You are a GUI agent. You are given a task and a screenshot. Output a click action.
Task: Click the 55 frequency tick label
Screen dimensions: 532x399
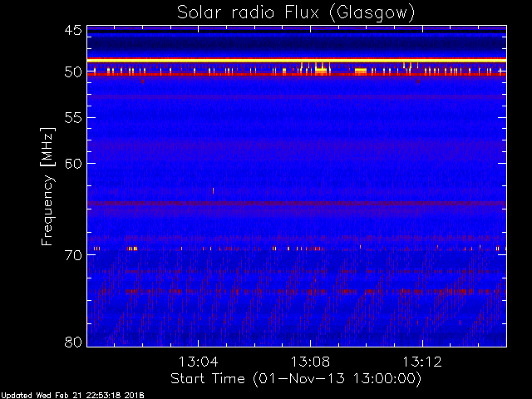(x=73, y=118)
